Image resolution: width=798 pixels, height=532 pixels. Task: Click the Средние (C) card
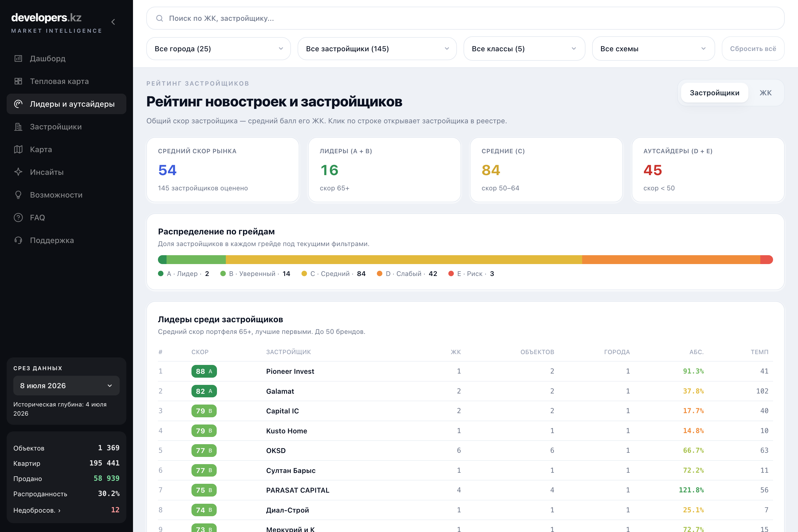coord(546,170)
